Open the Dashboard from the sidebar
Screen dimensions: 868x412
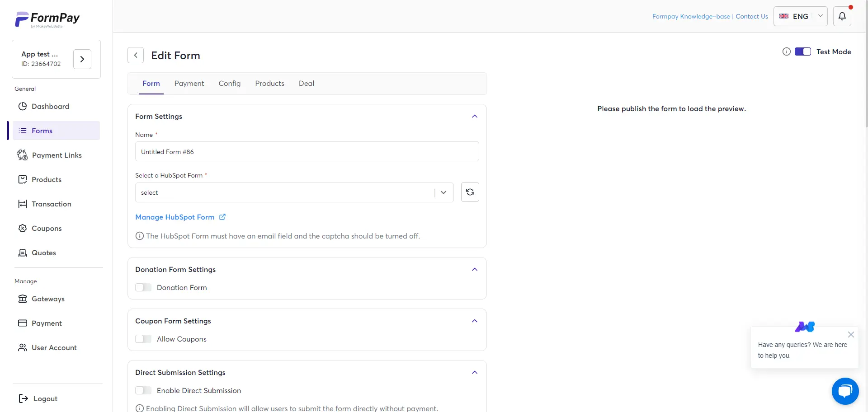(50, 106)
